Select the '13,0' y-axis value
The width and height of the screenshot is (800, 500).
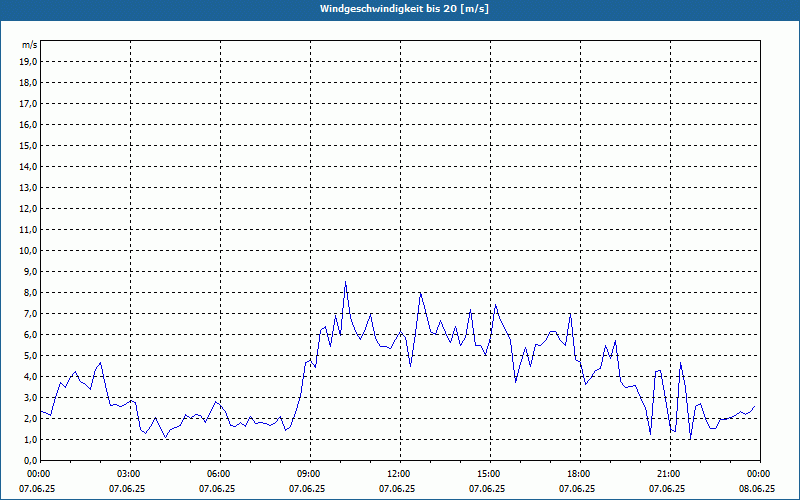(29, 188)
